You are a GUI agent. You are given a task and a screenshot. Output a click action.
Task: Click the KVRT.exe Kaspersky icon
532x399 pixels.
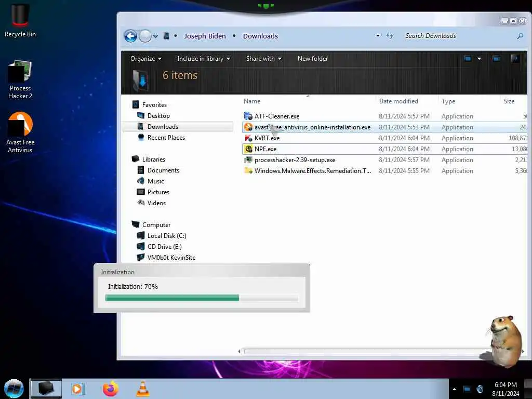pos(248,138)
